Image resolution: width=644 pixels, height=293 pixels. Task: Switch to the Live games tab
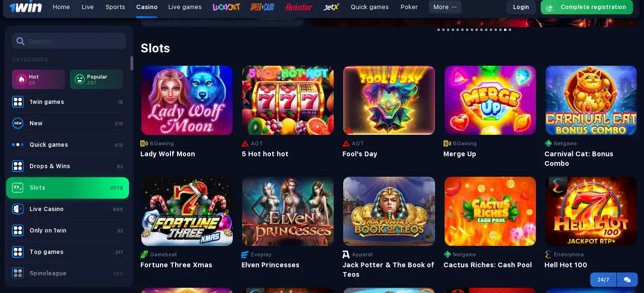coord(185,7)
